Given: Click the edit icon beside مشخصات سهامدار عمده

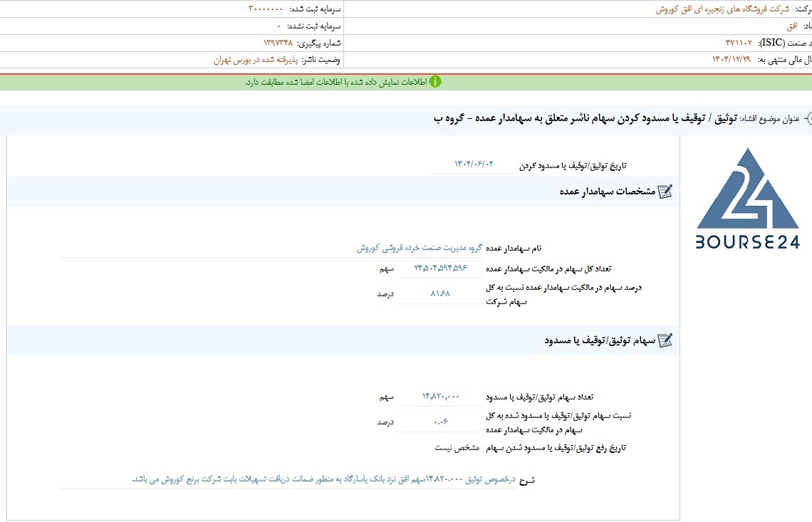Looking at the screenshot, I should 665,192.
